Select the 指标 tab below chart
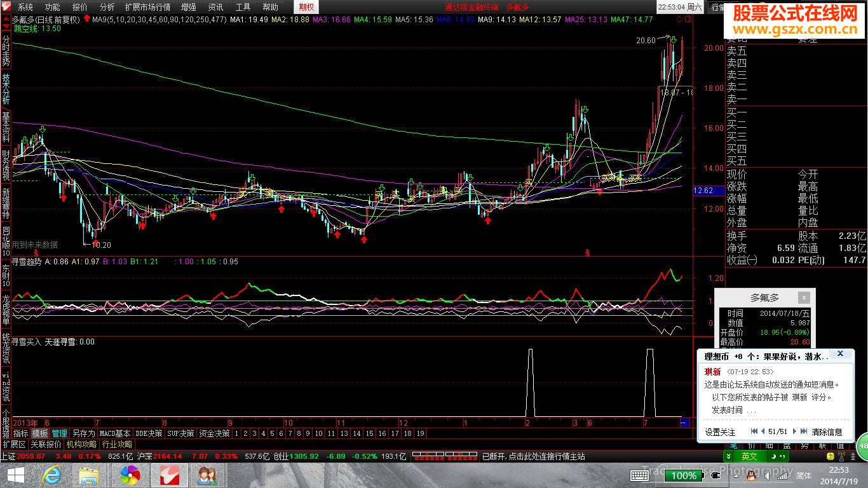 pyautogui.click(x=20, y=433)
